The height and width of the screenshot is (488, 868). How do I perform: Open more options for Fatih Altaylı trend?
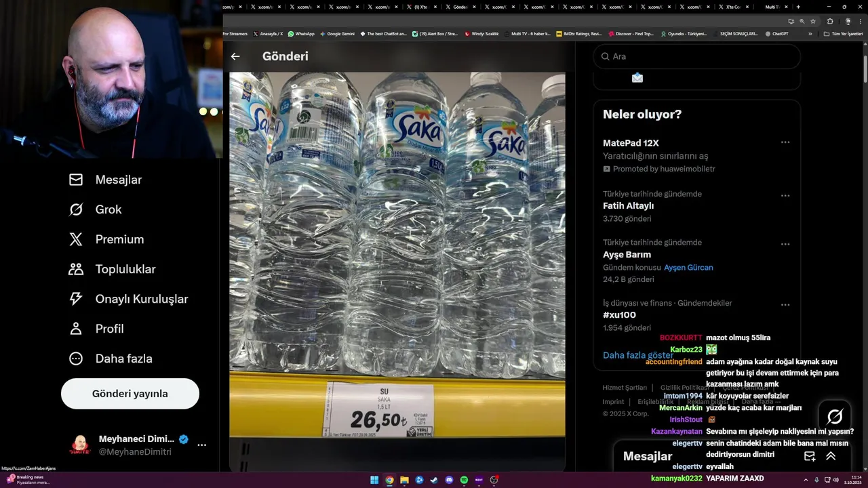(785, 196)
